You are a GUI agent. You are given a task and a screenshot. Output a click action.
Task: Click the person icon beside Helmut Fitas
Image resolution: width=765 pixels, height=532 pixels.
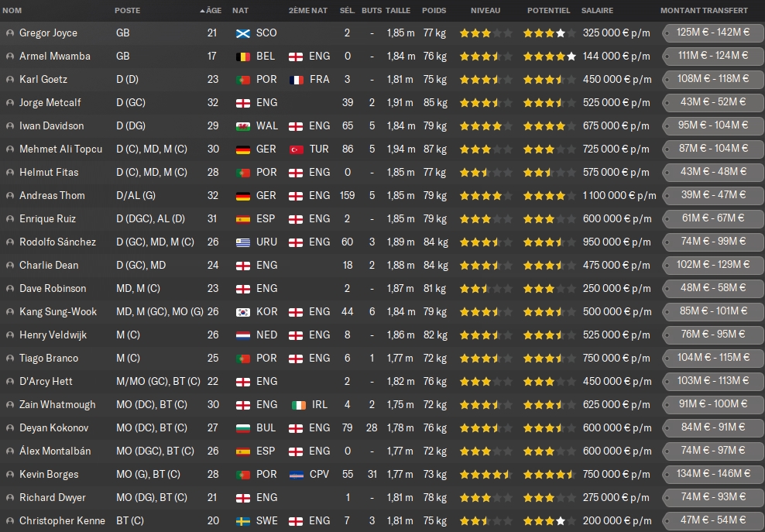tap(10, 172)
